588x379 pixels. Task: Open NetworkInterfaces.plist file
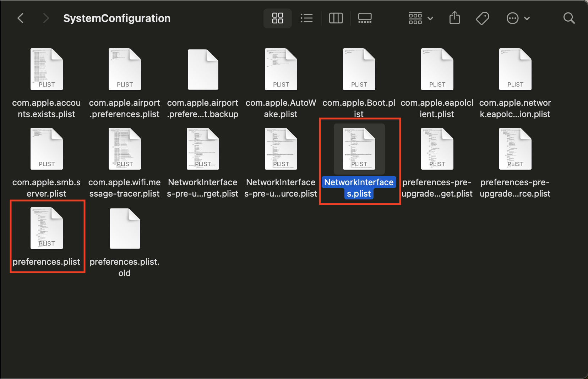point(359,149)
